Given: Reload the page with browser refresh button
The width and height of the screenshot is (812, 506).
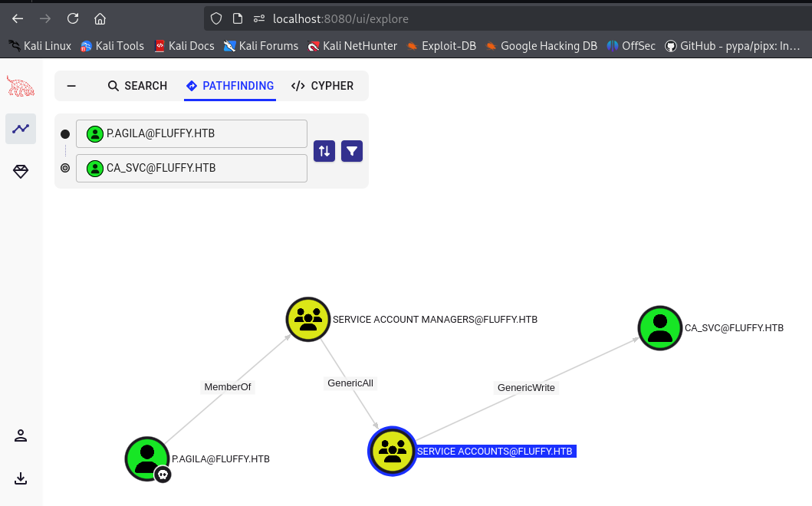Looking at the screenshot, I should (73, 18).
